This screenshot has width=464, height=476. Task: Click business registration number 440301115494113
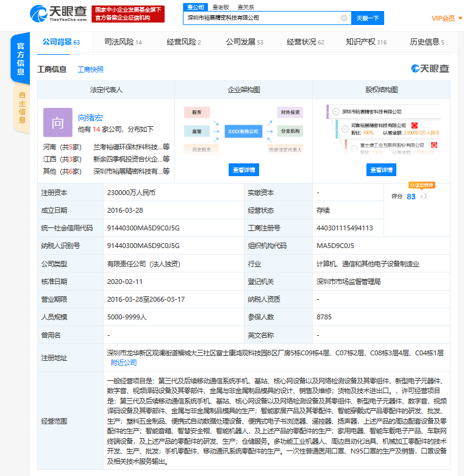coord(344,229)
